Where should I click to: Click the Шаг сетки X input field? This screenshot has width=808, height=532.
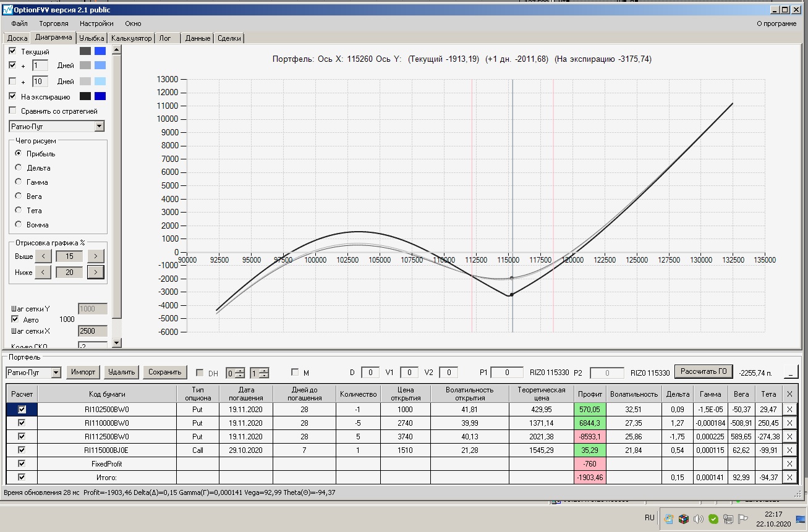[93, 331]
